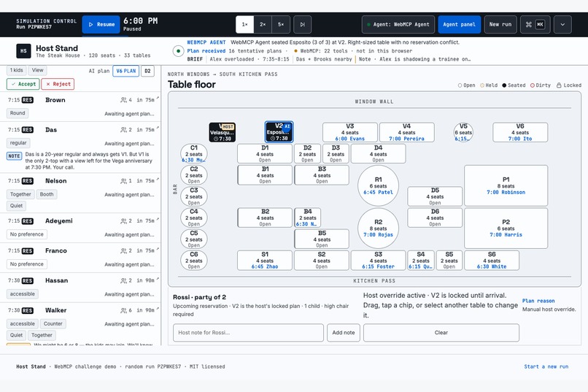The image size is (588, 392).
Task: Select table S4 held at 6:15
Action: (421, 261)
